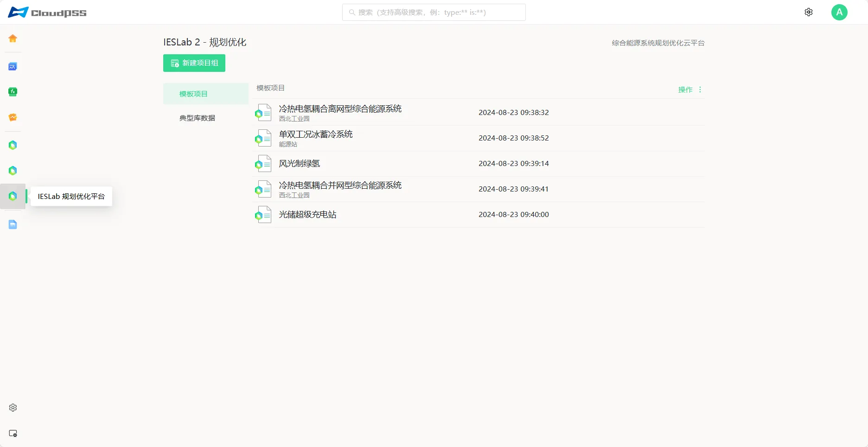Open the blue waveform simulation app icon
Image resolution: width=868 pixels, height=447 pixels.
(x=13, y=67)
